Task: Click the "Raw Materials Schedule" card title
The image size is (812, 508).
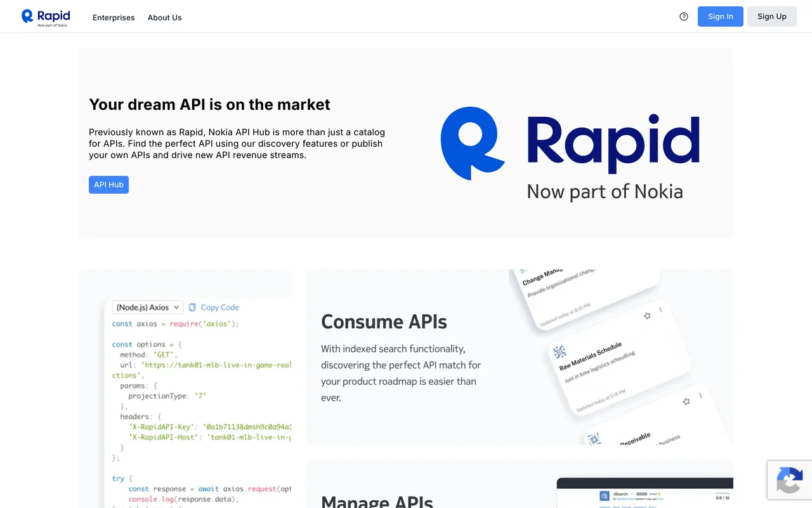Action: pyautogui.click(x=591, y=356)
